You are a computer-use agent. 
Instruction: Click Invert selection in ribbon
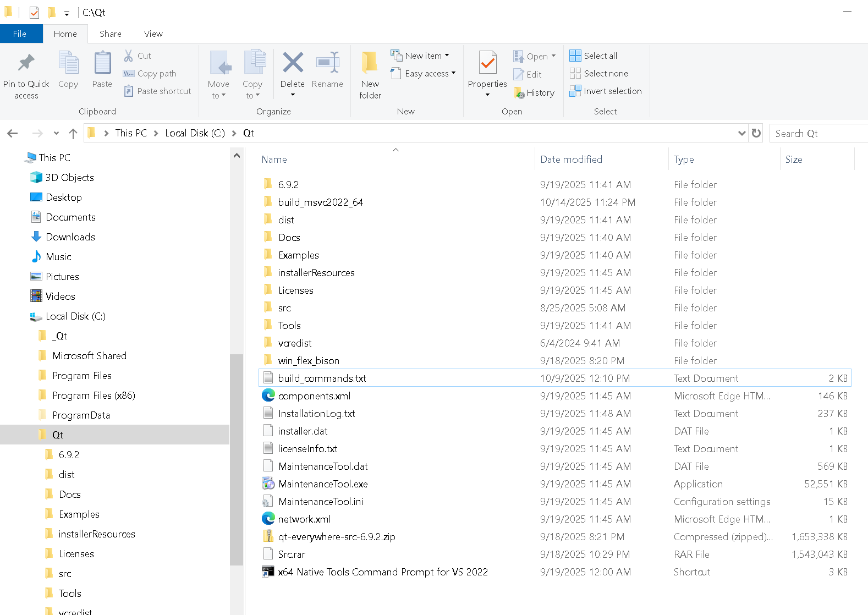pyautogui.click(x=606, y=91)
